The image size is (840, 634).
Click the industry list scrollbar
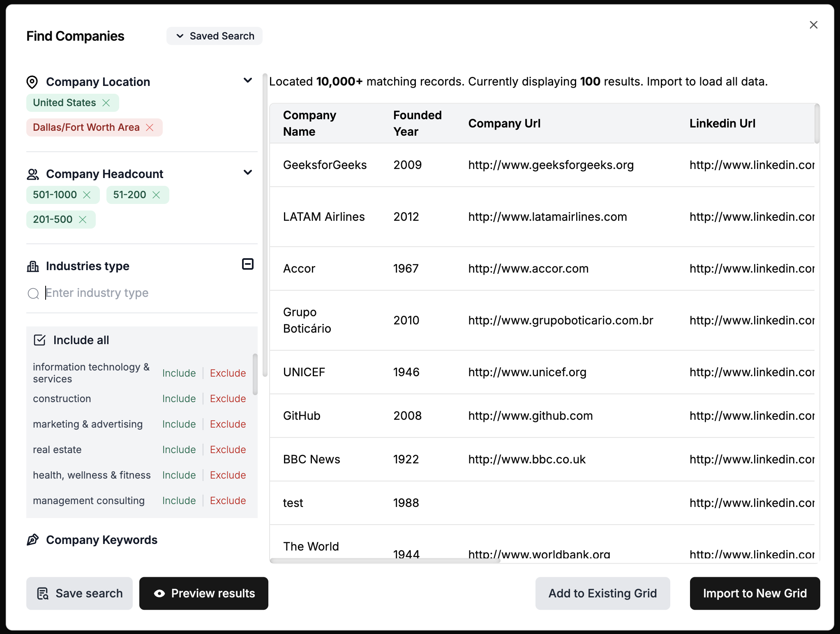coord(255,374)
